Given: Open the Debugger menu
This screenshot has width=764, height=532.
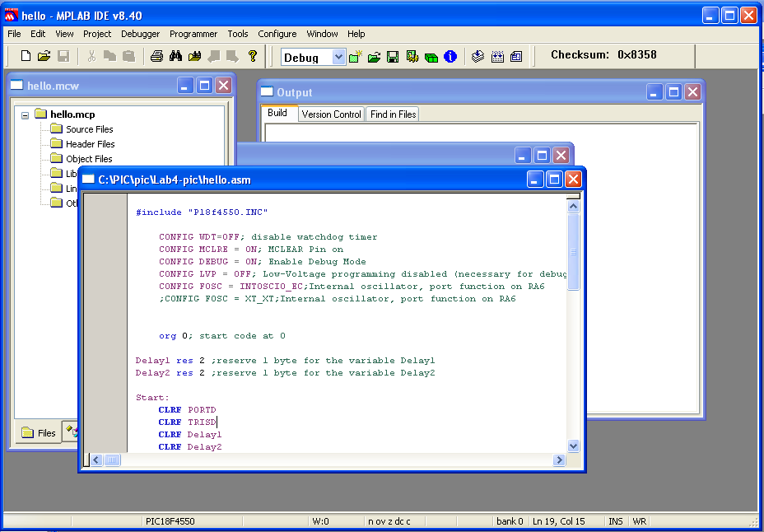Looking at the screenshot, I should [141, 34].
